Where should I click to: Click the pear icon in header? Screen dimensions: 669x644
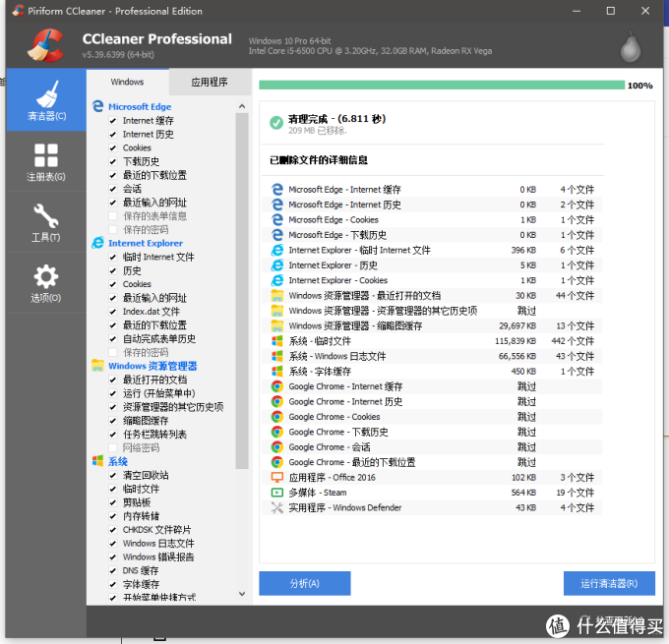631,47
